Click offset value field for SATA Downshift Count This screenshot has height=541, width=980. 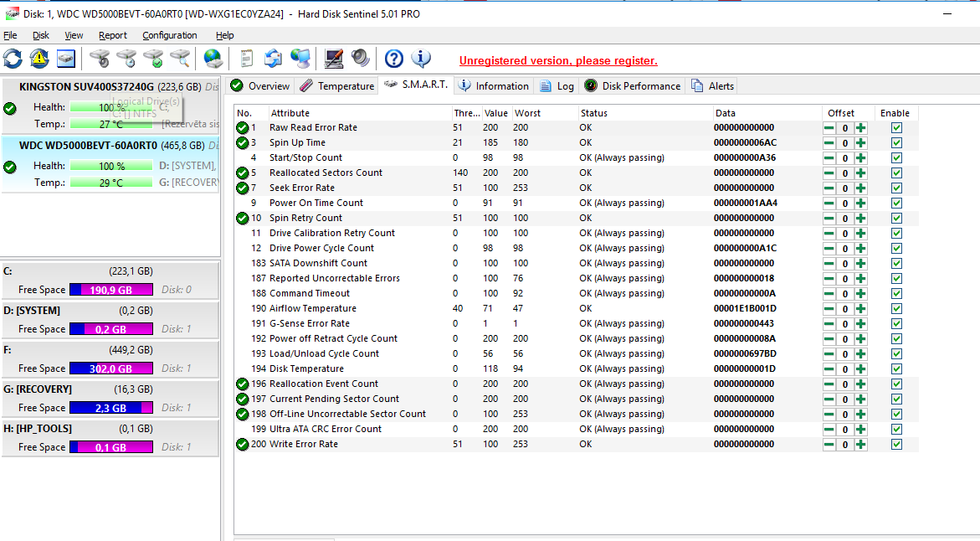pyautogui.click(x=845, y=263)
